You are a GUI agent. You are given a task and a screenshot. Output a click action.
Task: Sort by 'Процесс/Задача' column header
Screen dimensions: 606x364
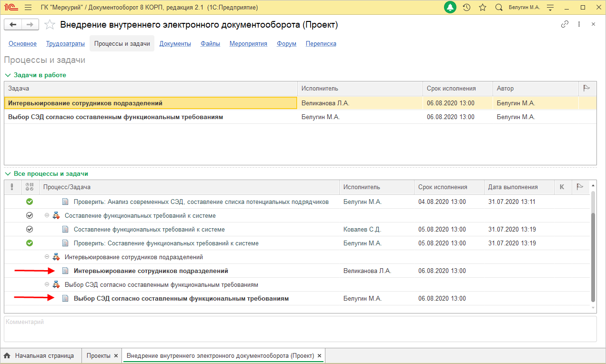coord(189,187)
